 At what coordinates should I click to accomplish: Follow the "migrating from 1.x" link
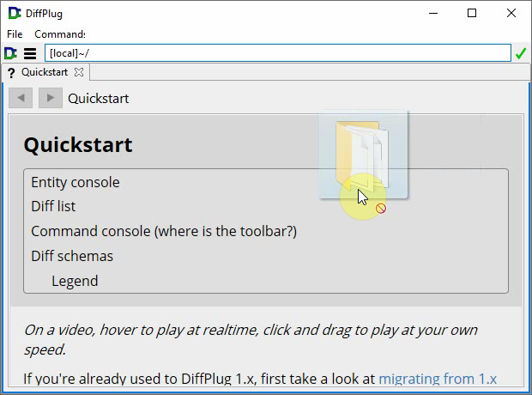click(438, 378)
